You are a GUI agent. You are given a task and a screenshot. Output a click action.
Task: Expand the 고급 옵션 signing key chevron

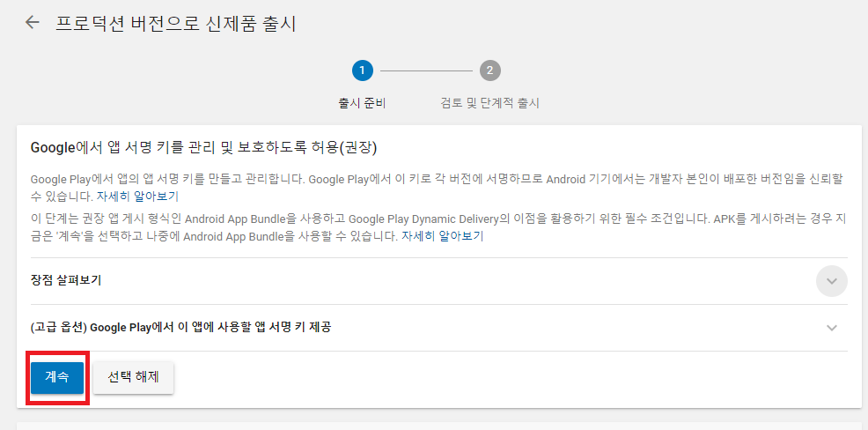click(x=831, y=328)
